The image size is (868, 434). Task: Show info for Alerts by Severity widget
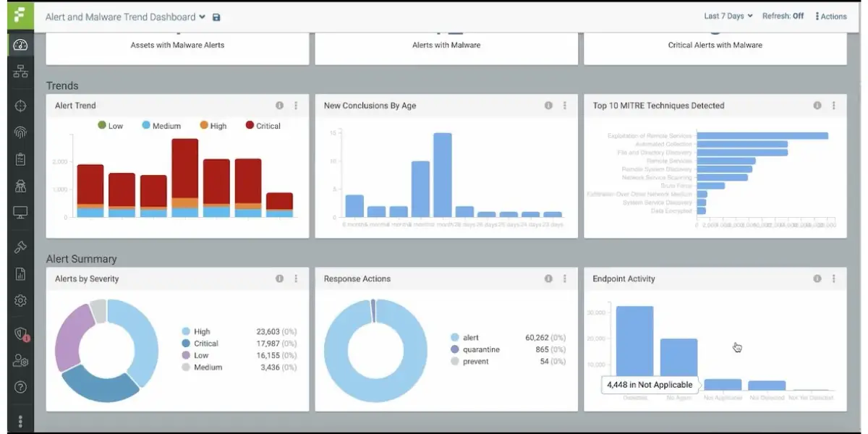click(x=279, y=278)
